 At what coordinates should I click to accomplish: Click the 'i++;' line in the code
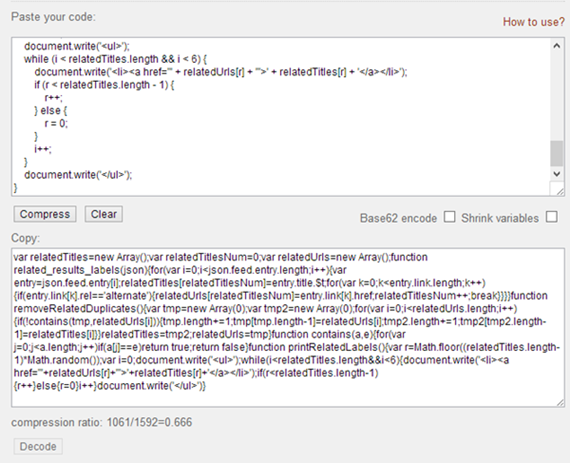click(x=43, y=149)
